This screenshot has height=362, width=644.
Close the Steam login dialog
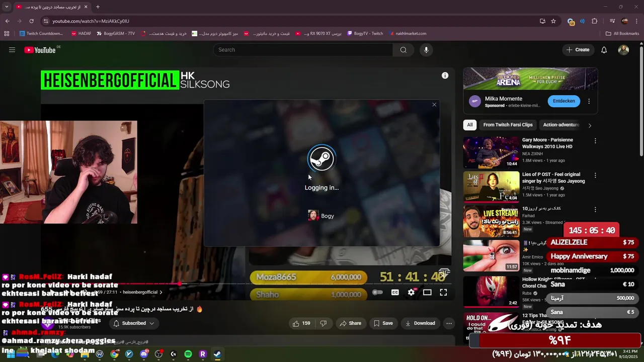(434, 105)
